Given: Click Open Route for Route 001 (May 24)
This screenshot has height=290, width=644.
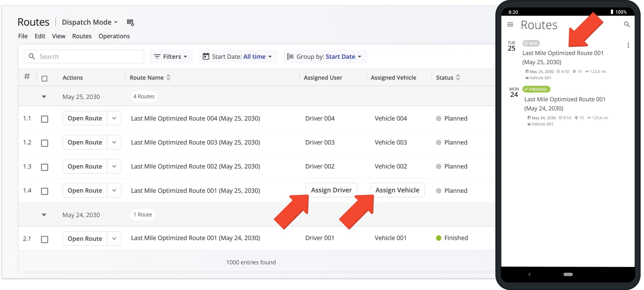Looking at the screenshot, I should [85, 238].
